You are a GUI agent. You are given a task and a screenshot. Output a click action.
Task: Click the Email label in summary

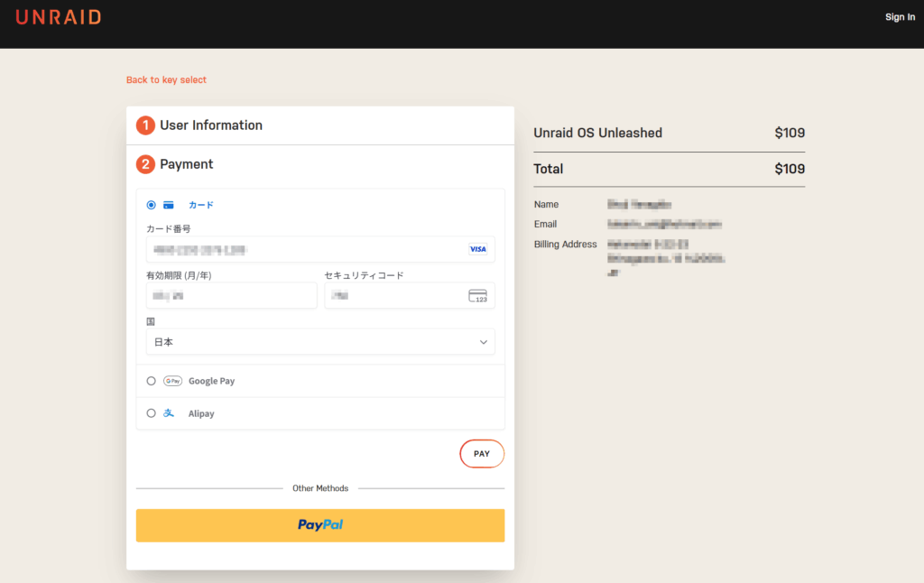[x=545, y=224]
